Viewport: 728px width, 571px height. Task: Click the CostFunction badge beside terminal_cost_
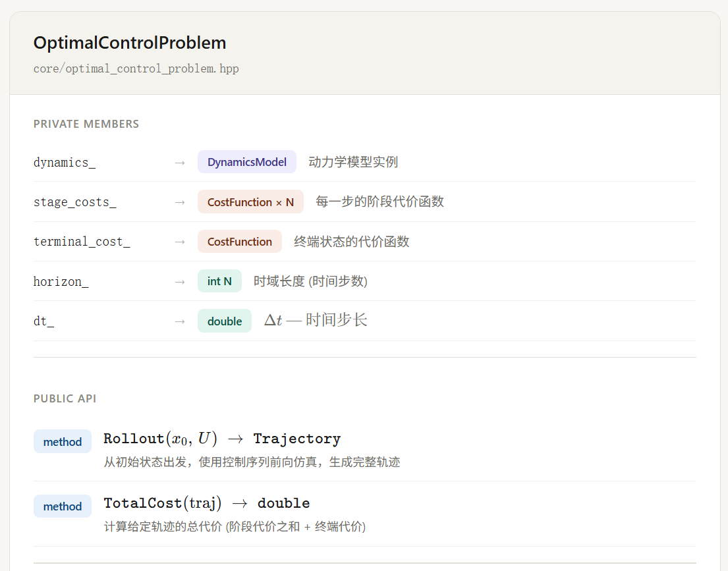(239, 242)
